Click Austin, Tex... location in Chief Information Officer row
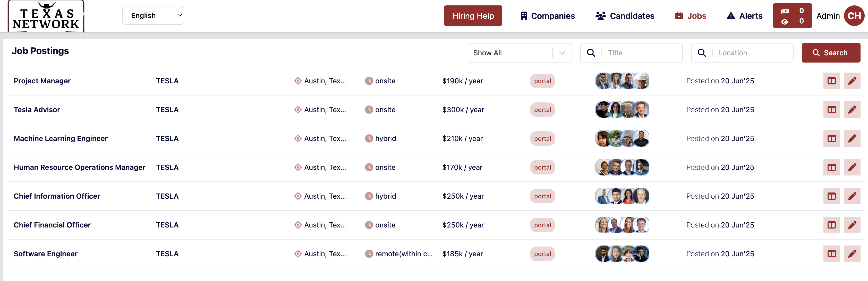This screenshot has height=281, width=868. tap(325, 196)
